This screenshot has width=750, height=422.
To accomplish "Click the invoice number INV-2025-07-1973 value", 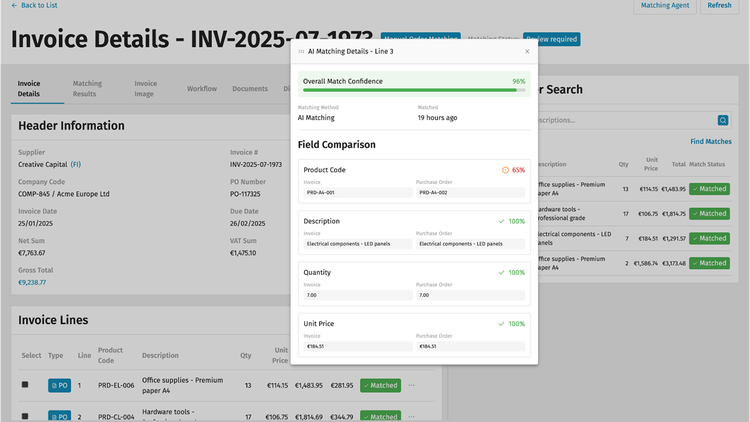I will (256, 165).
